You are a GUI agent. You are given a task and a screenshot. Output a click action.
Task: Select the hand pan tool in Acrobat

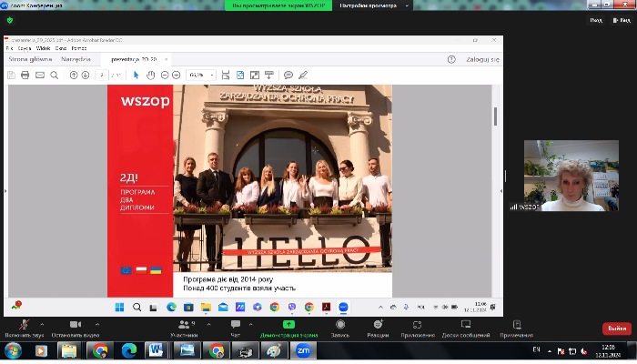pyautogui.click(x=152, y=75)
